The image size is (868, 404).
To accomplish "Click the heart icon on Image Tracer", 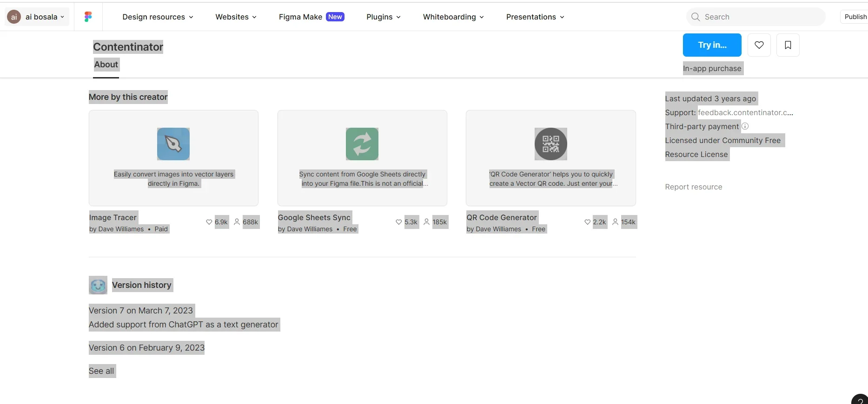I will (209, 222).
